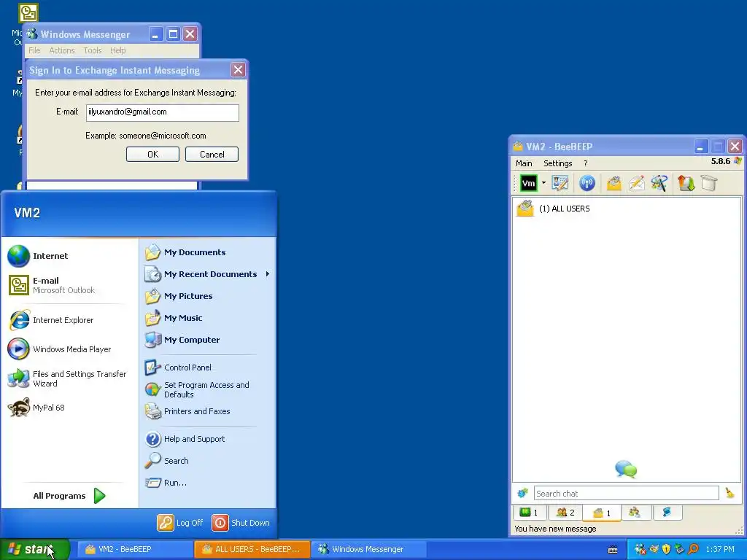This screenshot has width=747, height=560.
Task: Open Windows Media Player from Start menu
Action: [x=69, y=349]
